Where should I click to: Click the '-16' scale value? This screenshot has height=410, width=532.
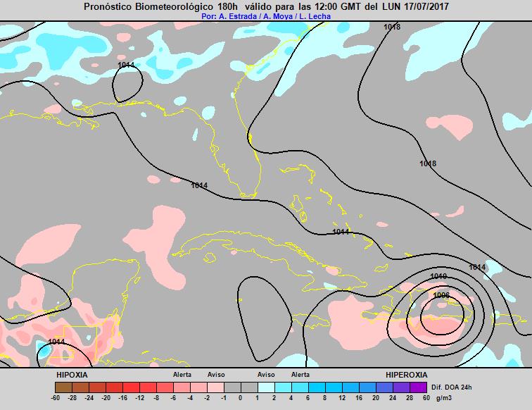point(123,398)
